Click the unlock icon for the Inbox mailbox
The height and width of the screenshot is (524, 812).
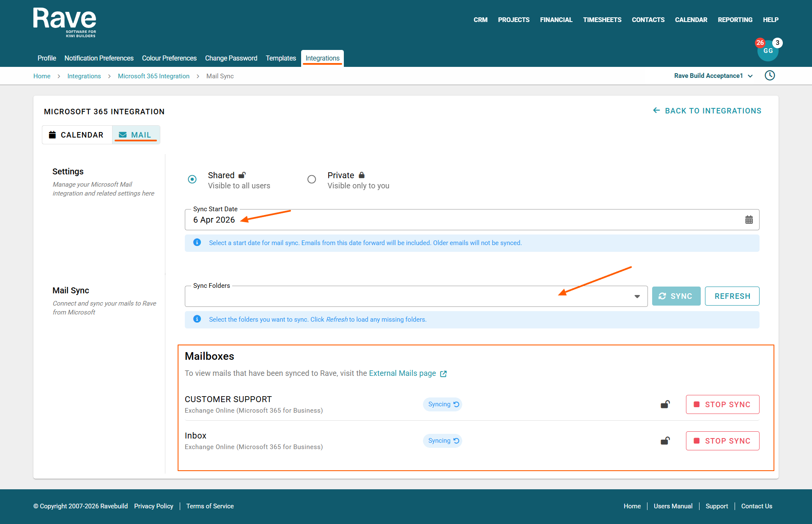coord(665,441)
